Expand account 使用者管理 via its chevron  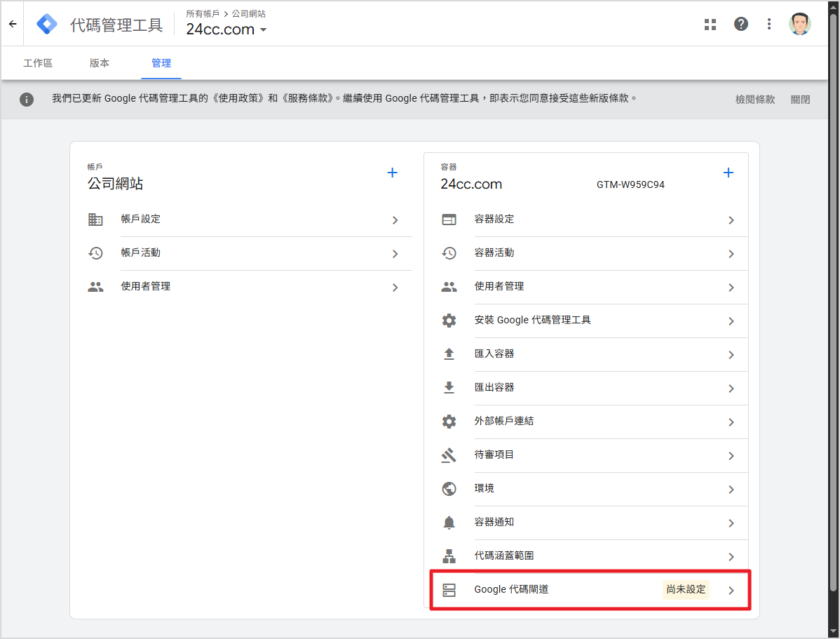tap(395, 288)
